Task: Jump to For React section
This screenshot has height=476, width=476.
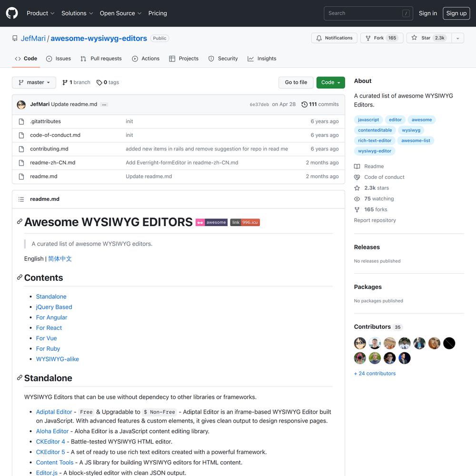Action: [49, 328]
